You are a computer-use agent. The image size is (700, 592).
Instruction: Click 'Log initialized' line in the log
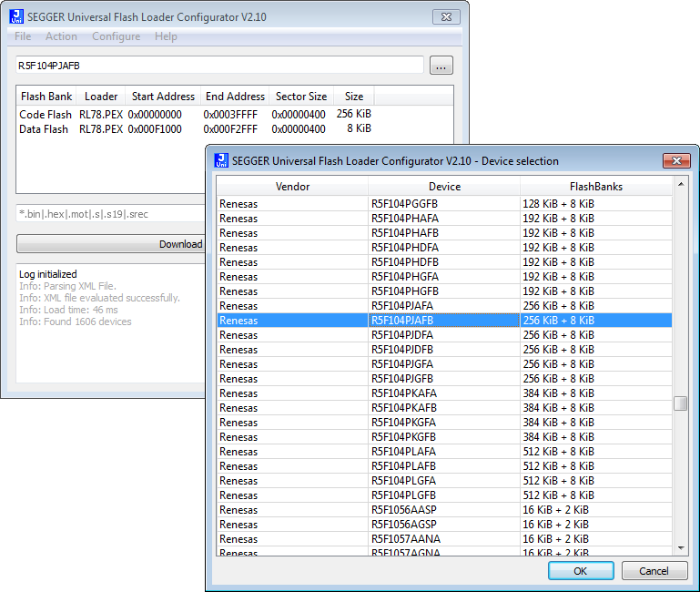point(47,274)
